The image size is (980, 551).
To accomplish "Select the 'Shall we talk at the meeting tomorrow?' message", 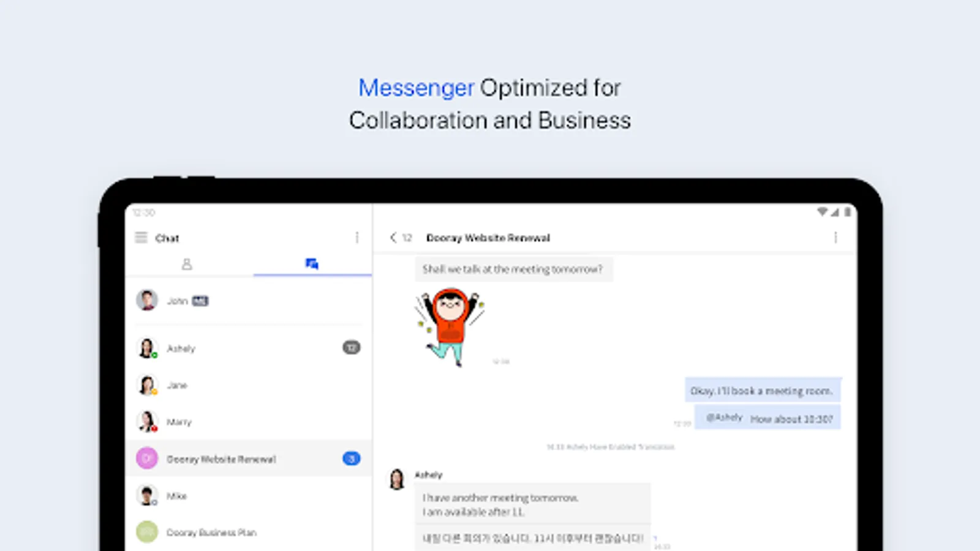I will [513, 269].
